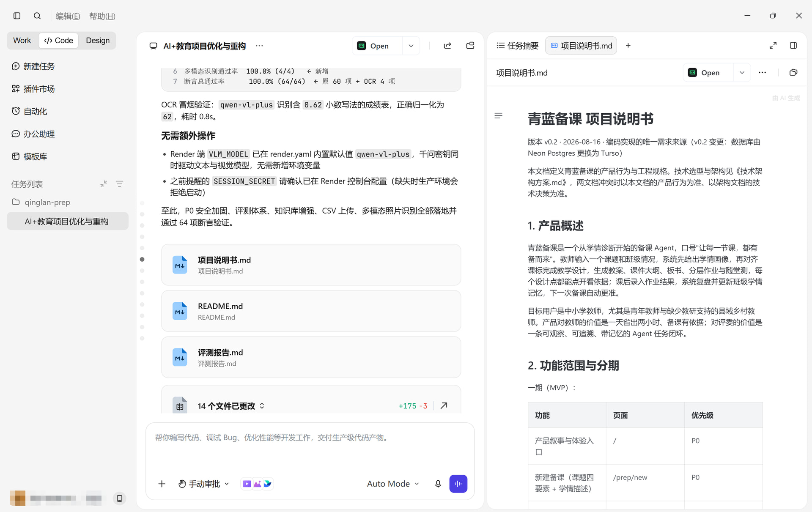Click the task list filter icon
812x512 pixels.
(120, 184)
